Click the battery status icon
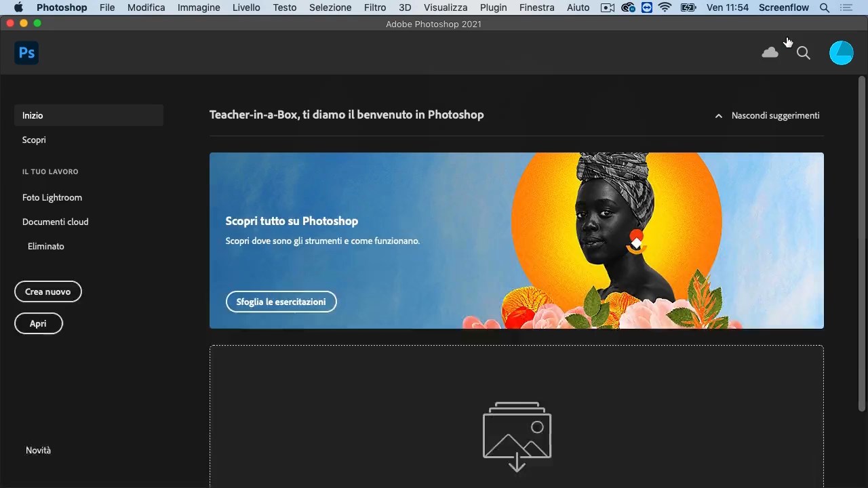 coord(688,7)
